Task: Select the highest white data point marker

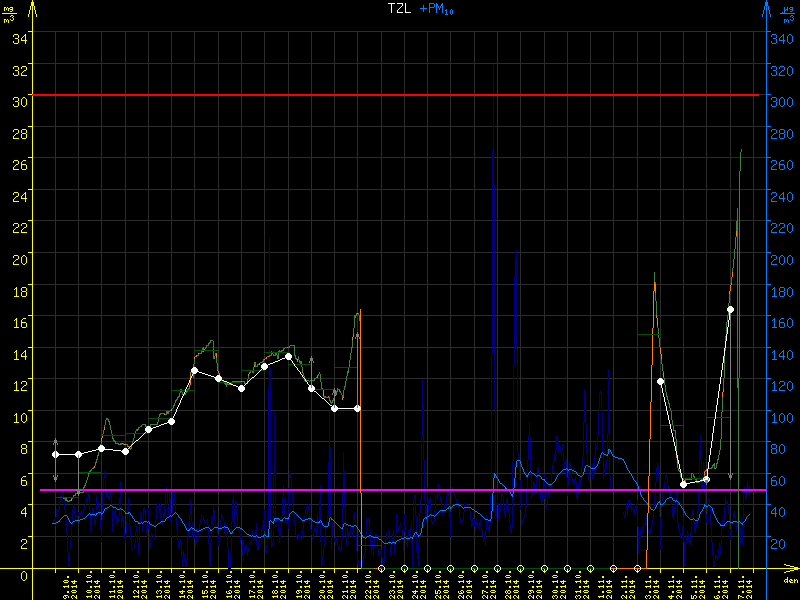Action: coord(730,310)
